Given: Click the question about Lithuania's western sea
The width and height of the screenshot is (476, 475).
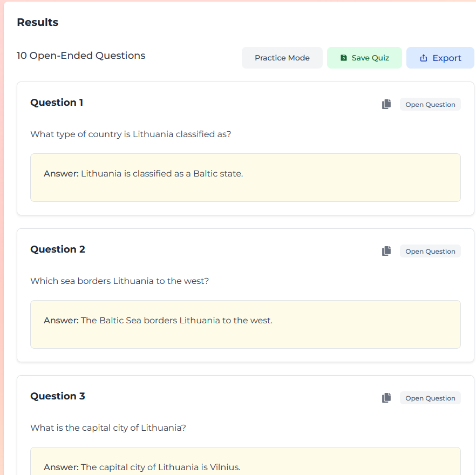Looking at the screenshot, I should pos(119,281).
